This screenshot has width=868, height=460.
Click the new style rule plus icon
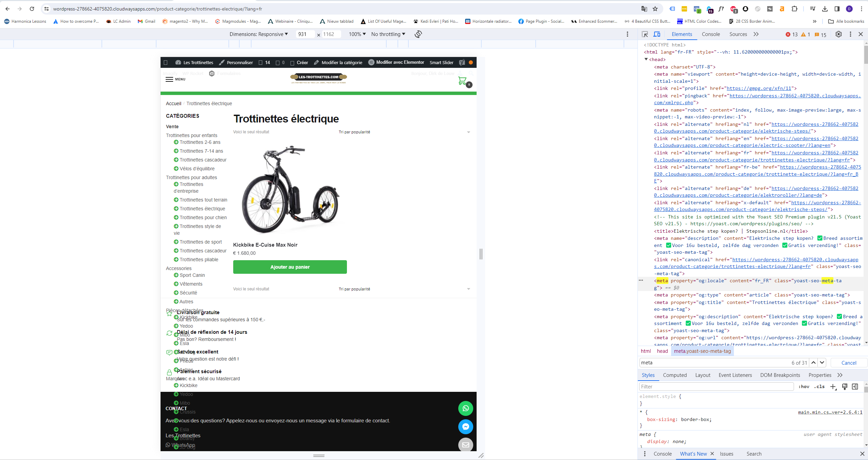[x=833, y=387]
